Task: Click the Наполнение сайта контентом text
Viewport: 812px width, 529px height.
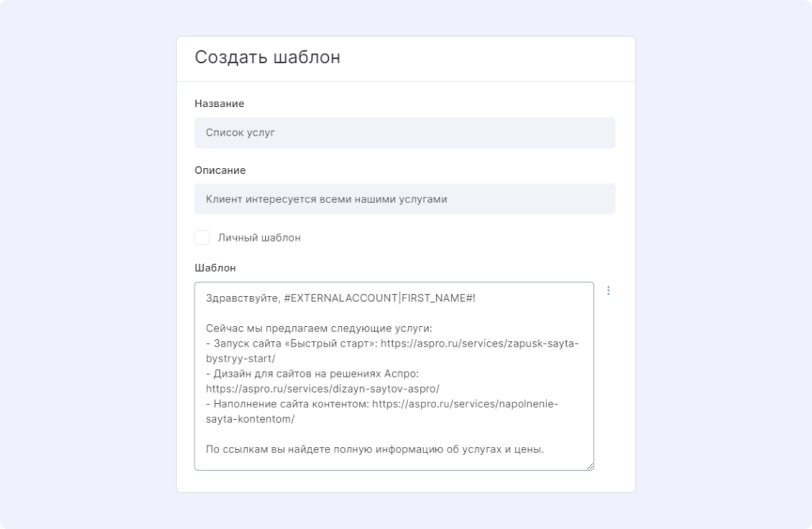Action: coord(291,404)
